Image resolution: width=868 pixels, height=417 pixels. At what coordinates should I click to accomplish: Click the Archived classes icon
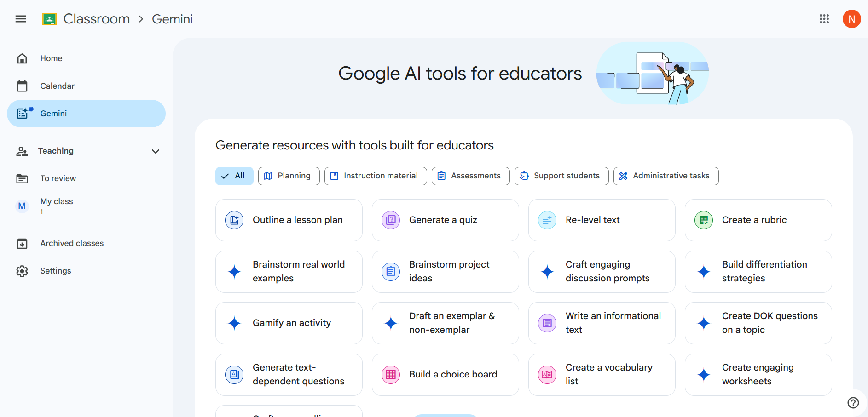click(22, 244)
